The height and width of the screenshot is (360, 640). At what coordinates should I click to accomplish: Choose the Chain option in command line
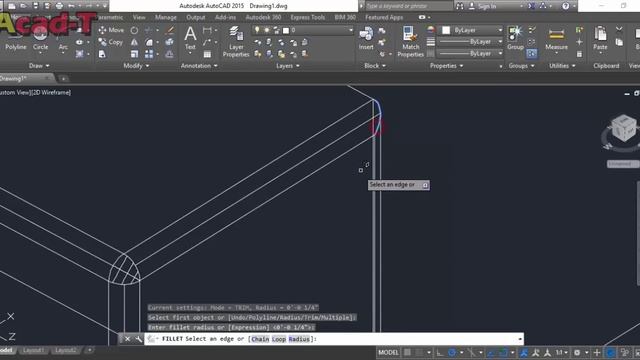260,339
